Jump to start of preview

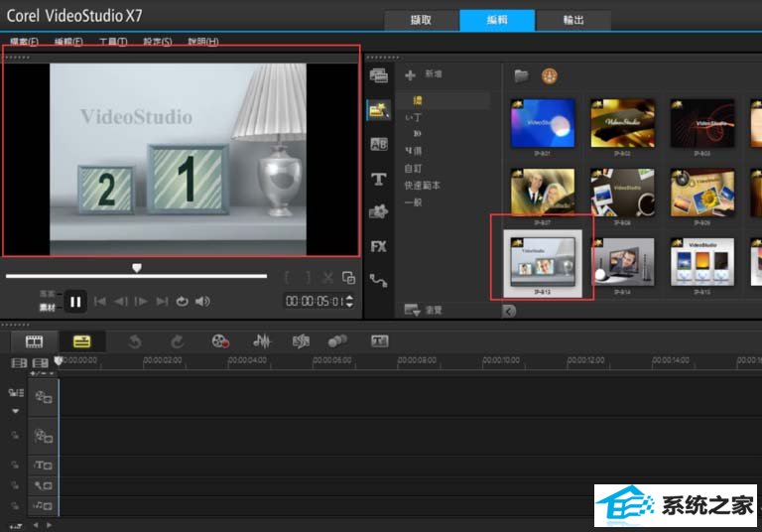[100, 302]
